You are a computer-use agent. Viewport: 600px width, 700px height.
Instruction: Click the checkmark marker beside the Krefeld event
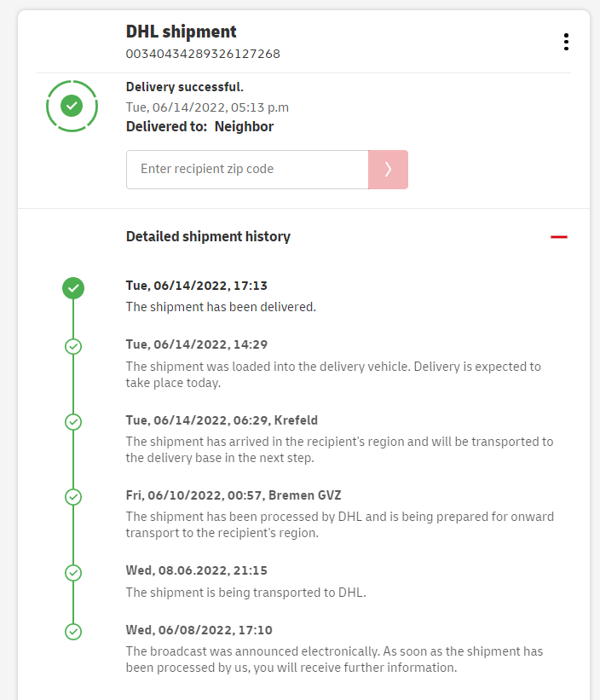tap(73, 421)
